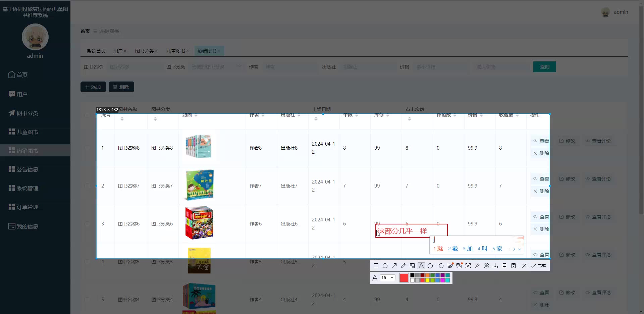The width and height of the screenshot is (644, 314).
Task: Open the font size 16 dropdown
Action: coord(387,278)
